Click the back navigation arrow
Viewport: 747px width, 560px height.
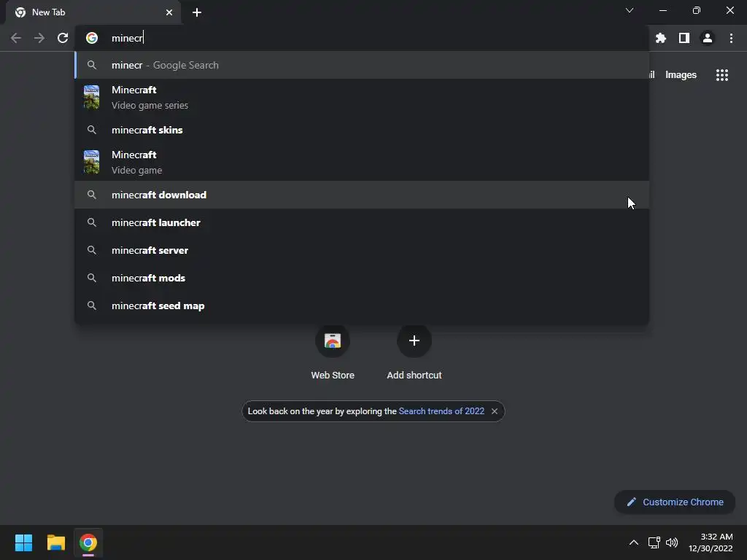coord(16,38)
